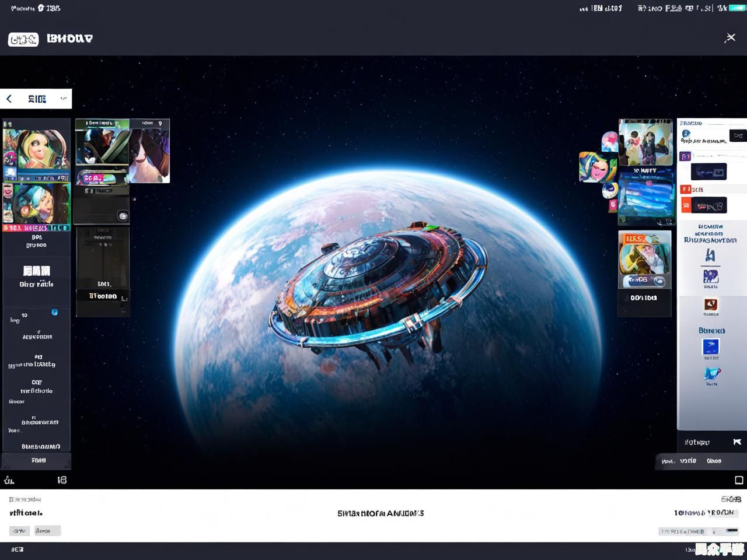Click the red square icon in right panel
Viewport: 747px width, 560px height.
tap(686, 190)
